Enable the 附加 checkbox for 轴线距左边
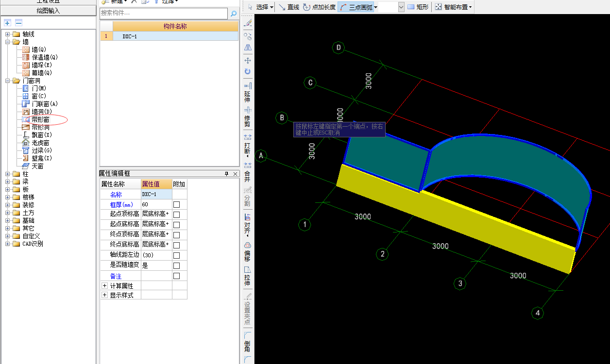This screenshot has width=610, height=364. pyautogui.click(x=177, y=255)
